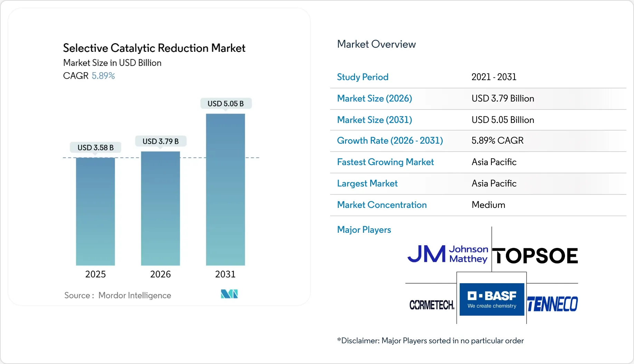634x364 pixels.
Task: Click the Mordor Intelligence logo mark
Action: (229, 294)
